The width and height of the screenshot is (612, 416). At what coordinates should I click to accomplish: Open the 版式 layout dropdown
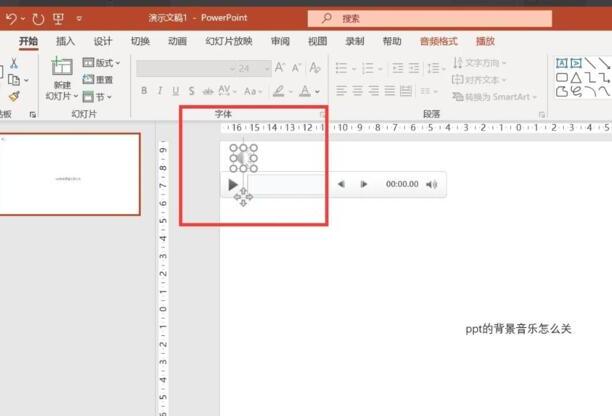[x=101, y=63]
